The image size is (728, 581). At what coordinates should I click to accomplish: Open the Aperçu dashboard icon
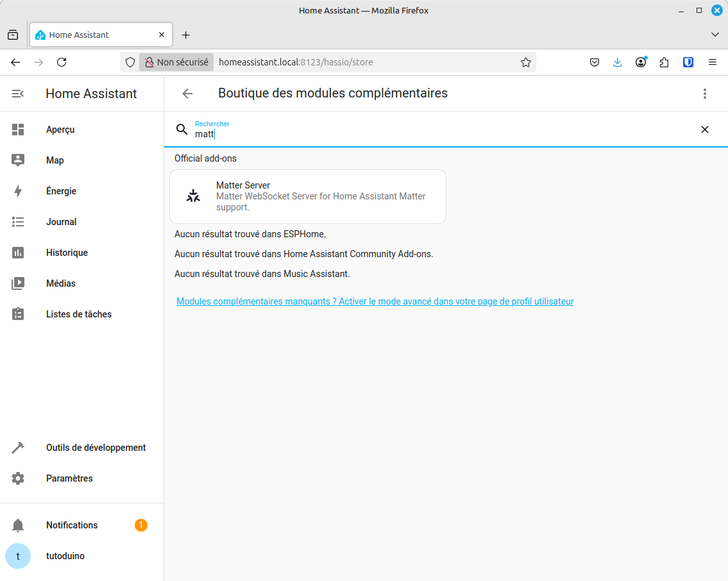pos(18,130)
